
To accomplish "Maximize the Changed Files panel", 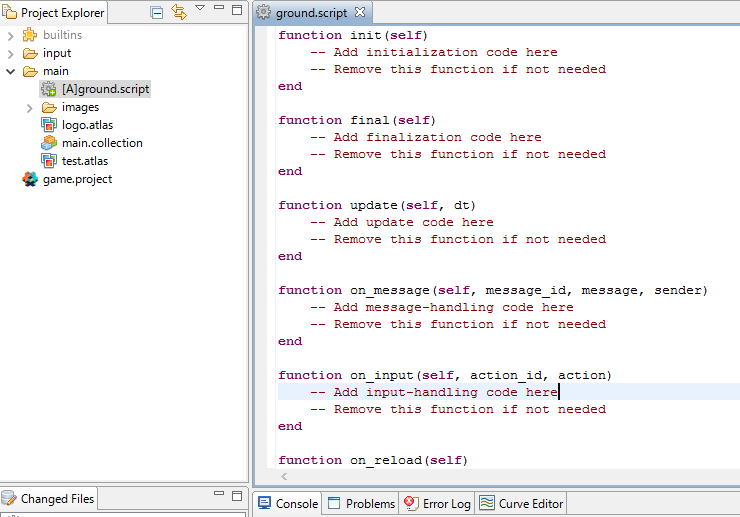I will pyautogui.click(x=237, y=496).
